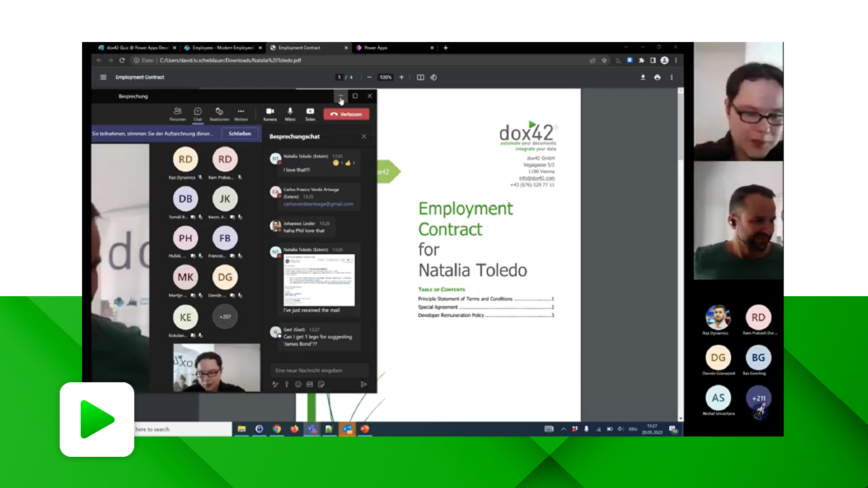The width and height of the screenshot is (868, 488).
Task: Select the DB participant avatar
Action: click(185, 199)
